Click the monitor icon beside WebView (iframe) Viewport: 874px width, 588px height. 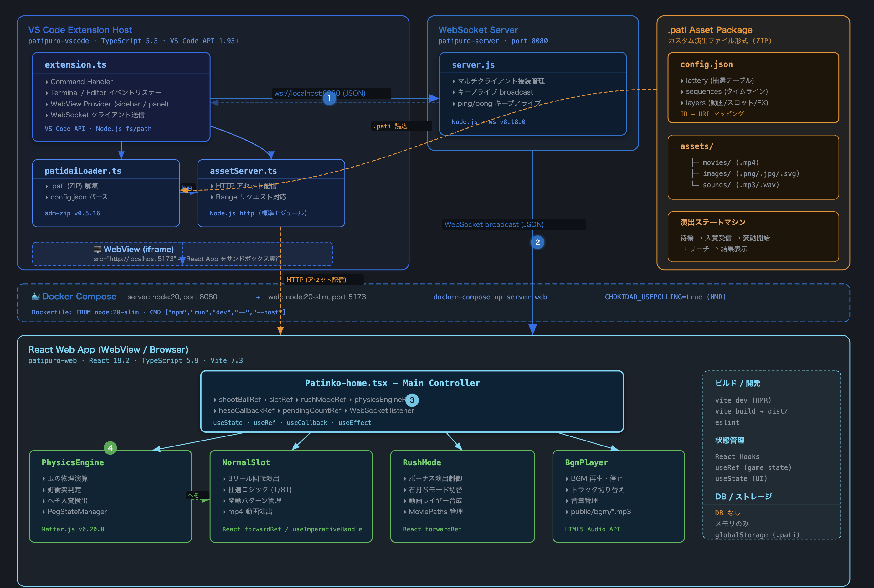(x=97, y=249)
